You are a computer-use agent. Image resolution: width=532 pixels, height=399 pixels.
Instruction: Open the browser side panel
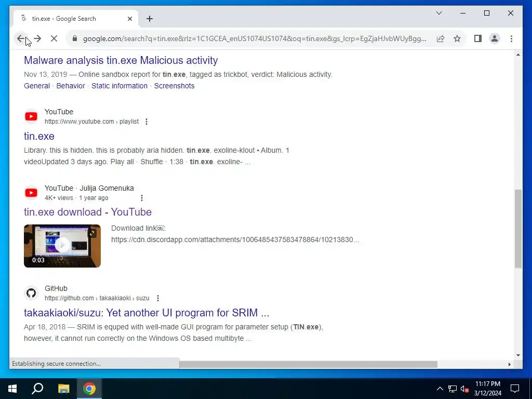478,38
